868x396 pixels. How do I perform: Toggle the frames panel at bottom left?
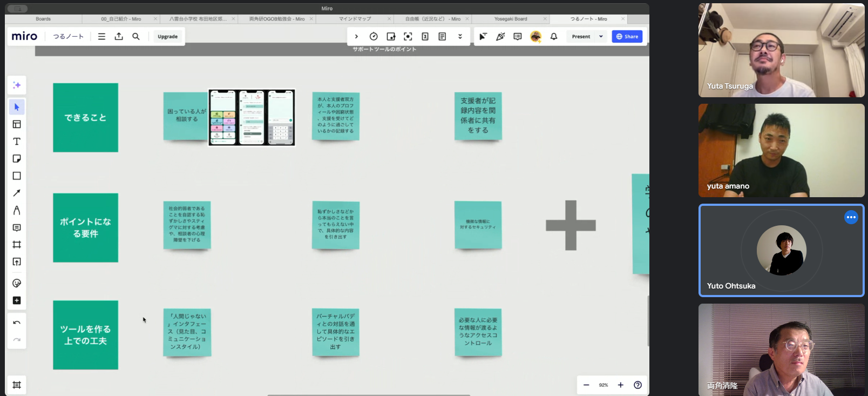click(17, 385)
